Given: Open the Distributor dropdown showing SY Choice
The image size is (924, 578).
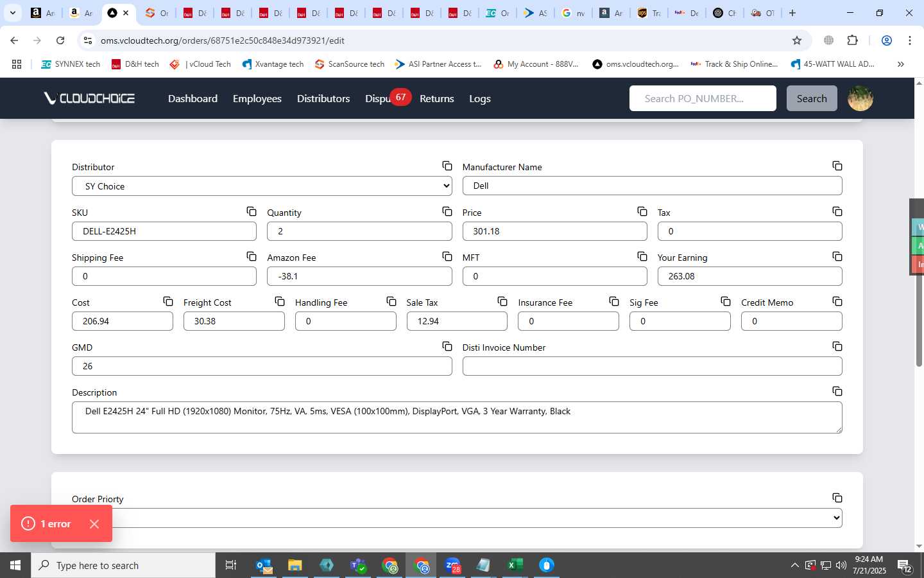Looking at the screenshot, I should (262, 186).
